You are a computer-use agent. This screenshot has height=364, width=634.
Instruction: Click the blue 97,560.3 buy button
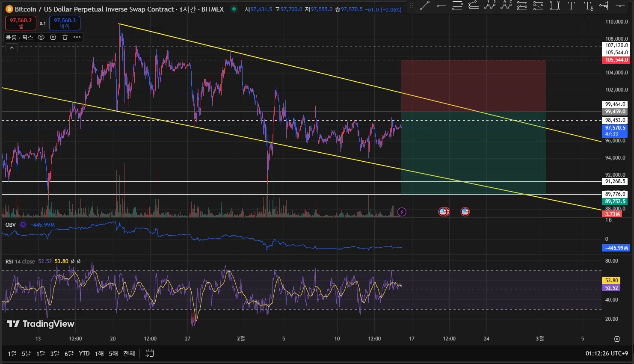tap(65, 23)
